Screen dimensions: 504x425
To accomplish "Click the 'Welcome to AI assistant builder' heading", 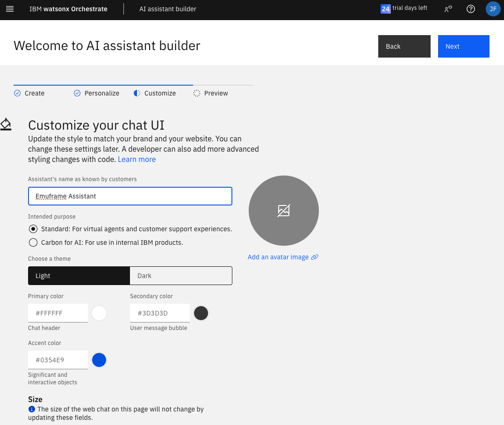I will pyautogui.click(x=107, y=46).
